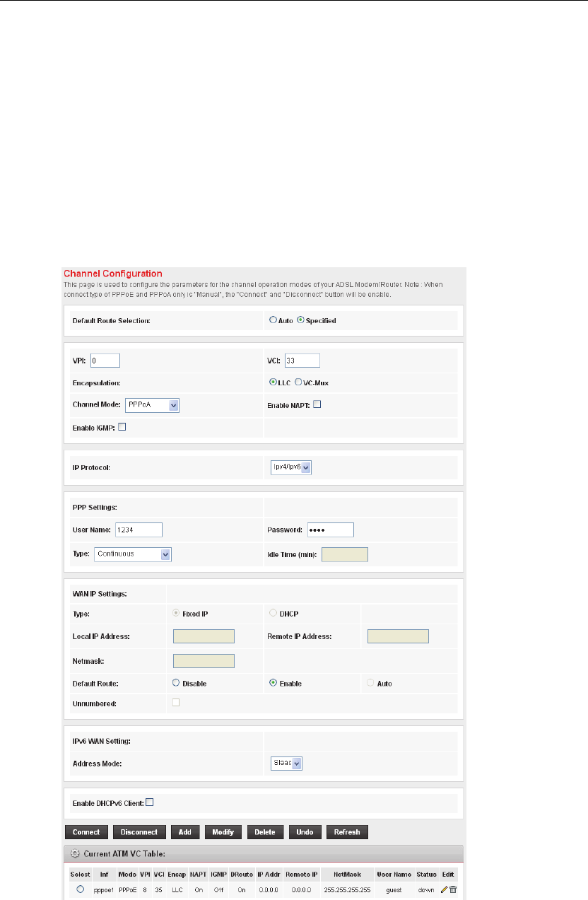Select Auto for Default Route Selection
This screenshot has width=588, height=900.
(x=273, y=320)
